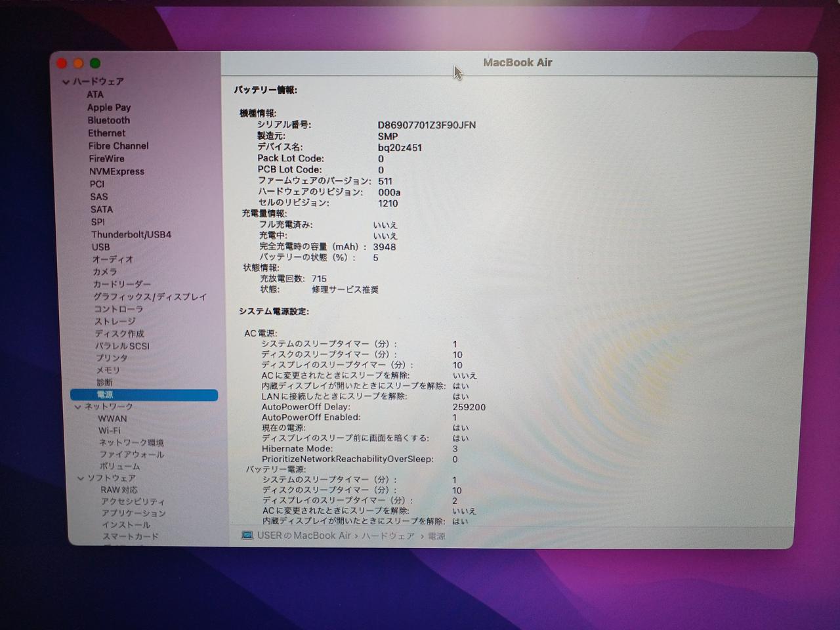The height and width of the screenshot is (630, 840).
Task: Select the highlighted 電源 sidebar item
Action: [144, 394]
